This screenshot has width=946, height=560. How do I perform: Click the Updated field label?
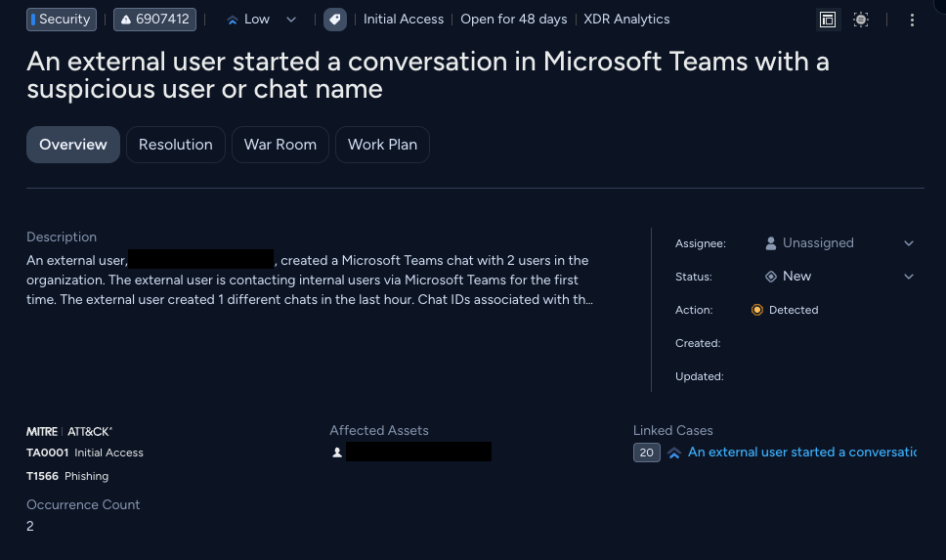pyautogui.click(x=700, y=376)
